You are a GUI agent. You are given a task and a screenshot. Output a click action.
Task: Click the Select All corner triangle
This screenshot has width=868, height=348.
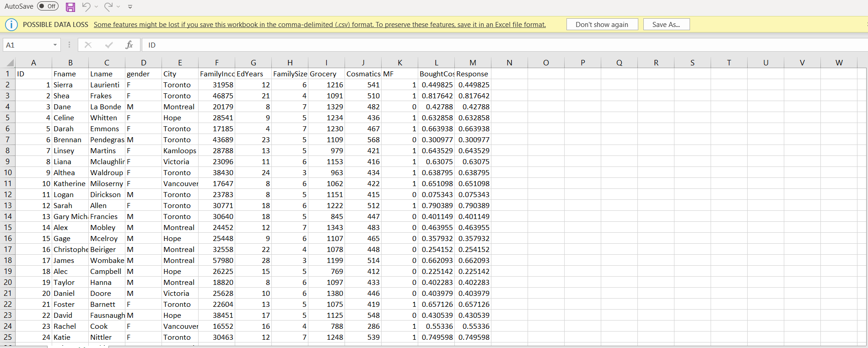(x=9, y=63)
